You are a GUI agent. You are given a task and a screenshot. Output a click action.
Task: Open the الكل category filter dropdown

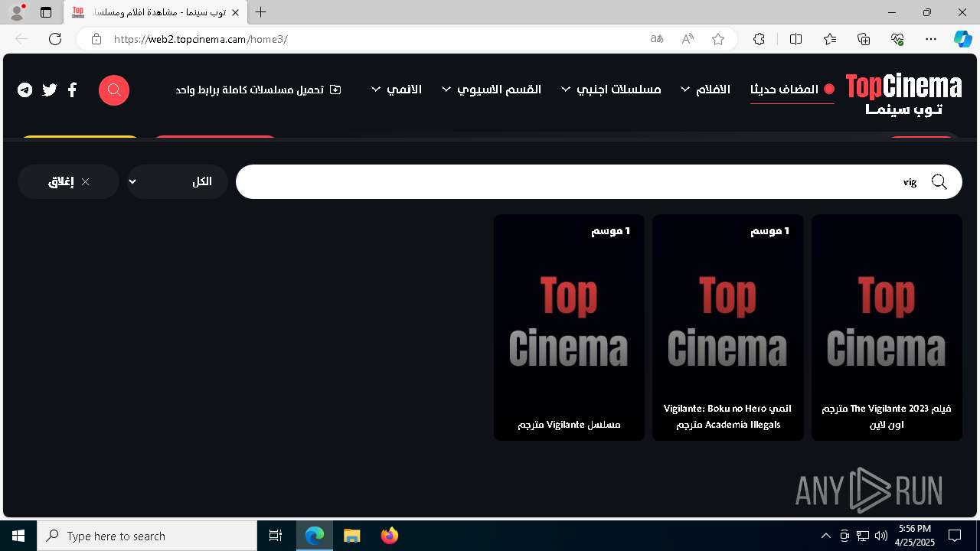[x=178, y=181]
